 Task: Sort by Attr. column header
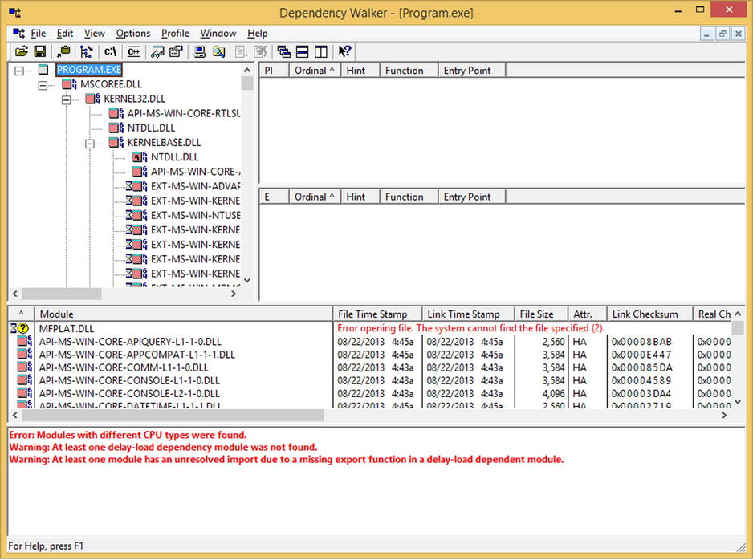pyautogui.click(x=588, y=314)
